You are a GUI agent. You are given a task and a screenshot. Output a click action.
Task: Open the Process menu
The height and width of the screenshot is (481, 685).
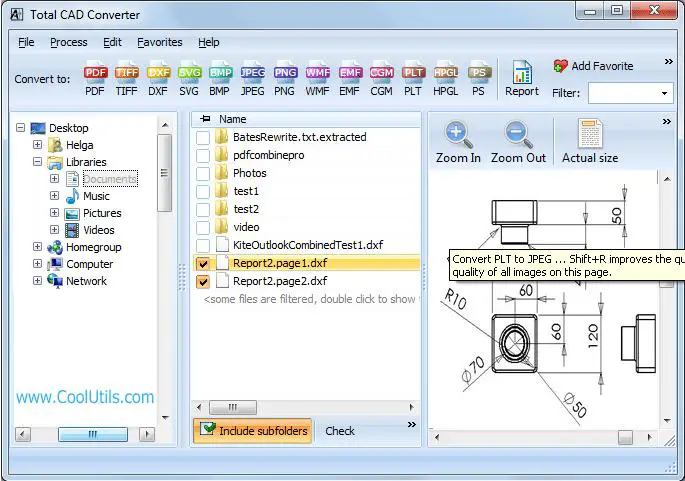69,42
